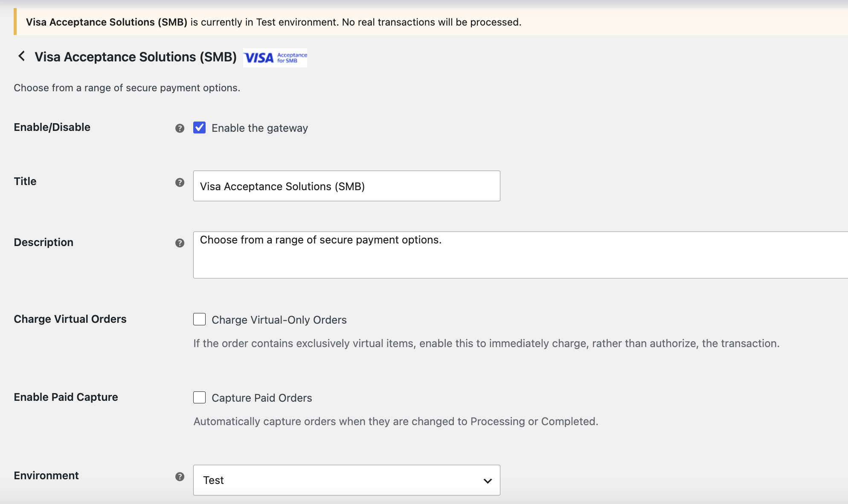The height and width of the screenshot is (504, 848).
Task: Go back using the left chevron arrow
Action: (x=21, y=56)
